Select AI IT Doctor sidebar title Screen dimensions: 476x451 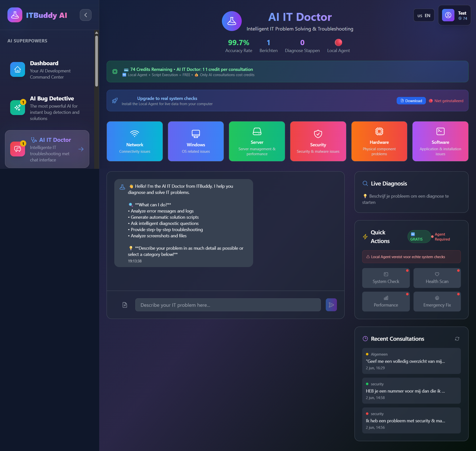[55, 140]
